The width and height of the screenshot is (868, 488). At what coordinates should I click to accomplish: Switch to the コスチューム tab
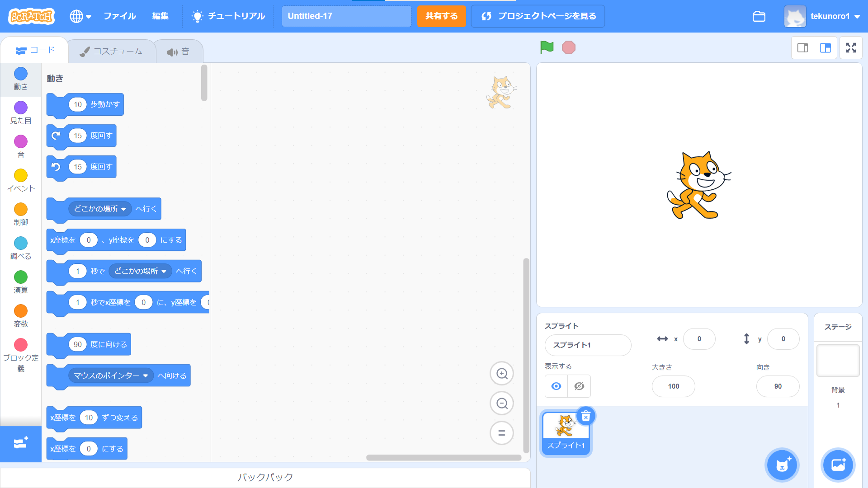point(111,52)
